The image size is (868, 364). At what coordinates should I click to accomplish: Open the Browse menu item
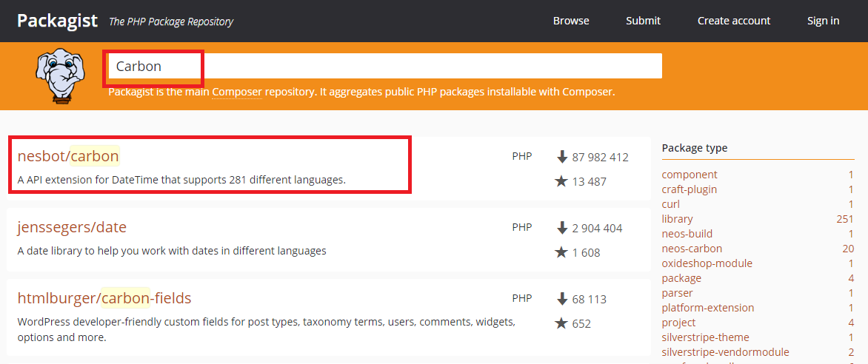click(571, 21)
